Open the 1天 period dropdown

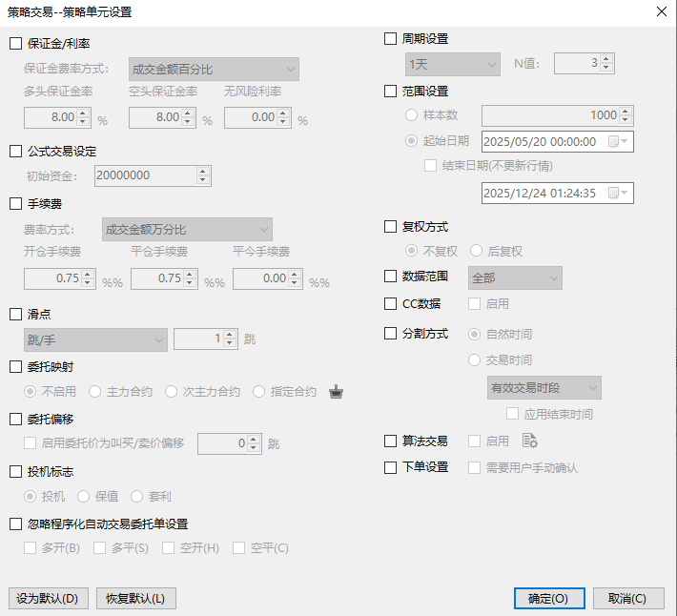click(x=452, y=65)
